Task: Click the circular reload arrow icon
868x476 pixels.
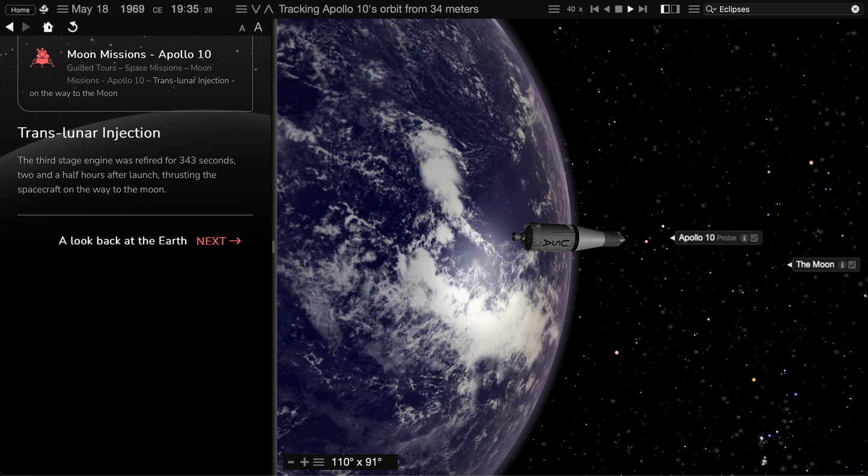Action: (x=73, y=27)
